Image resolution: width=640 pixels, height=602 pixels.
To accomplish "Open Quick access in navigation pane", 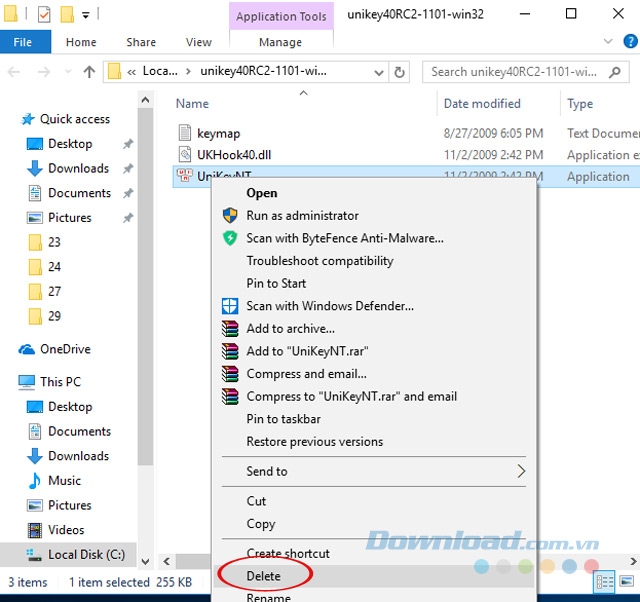I will [x=75, y=119].
